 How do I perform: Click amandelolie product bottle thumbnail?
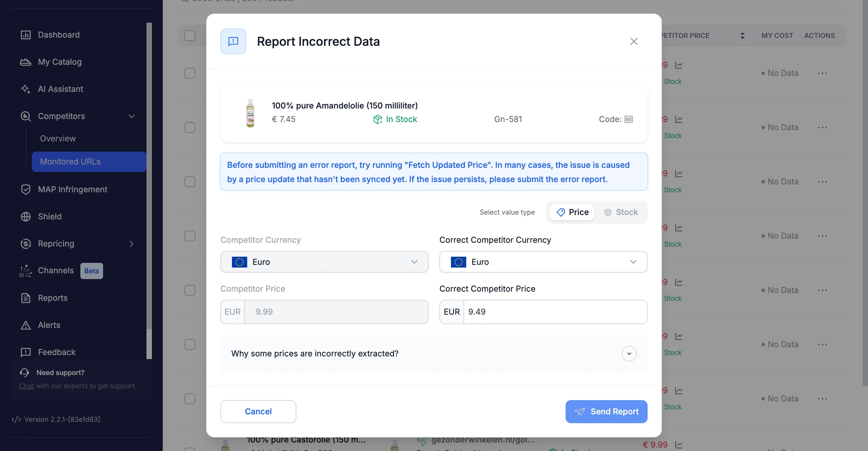click(x=250, y=113)
